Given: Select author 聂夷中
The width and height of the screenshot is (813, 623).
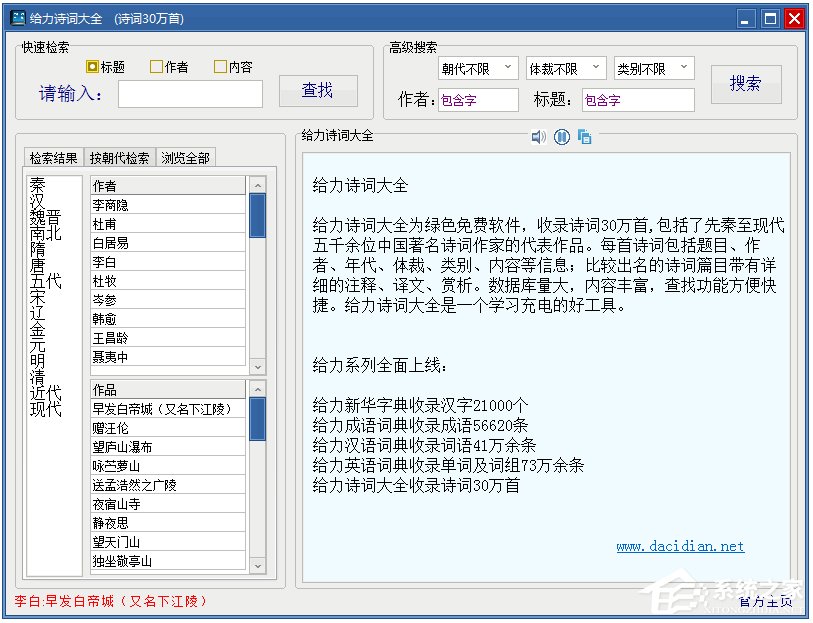Looking at the screenshot, I should [x=168, y=357].
